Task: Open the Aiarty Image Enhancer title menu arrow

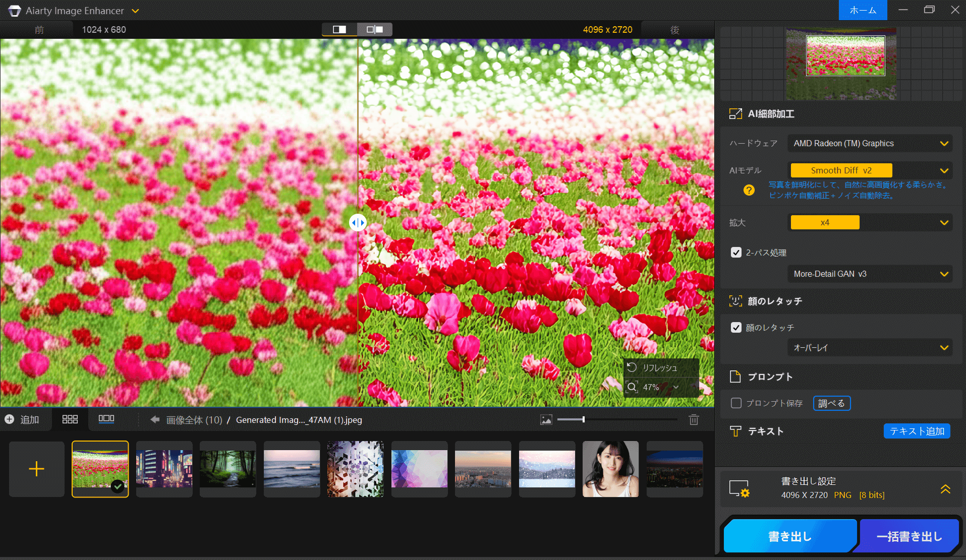Action: [x=135, y=11]
